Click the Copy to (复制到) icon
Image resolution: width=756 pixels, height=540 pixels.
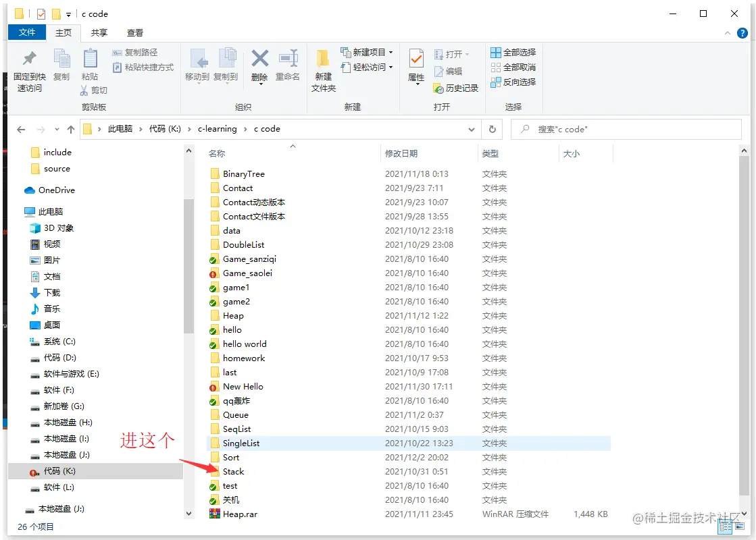click(226, 59)
